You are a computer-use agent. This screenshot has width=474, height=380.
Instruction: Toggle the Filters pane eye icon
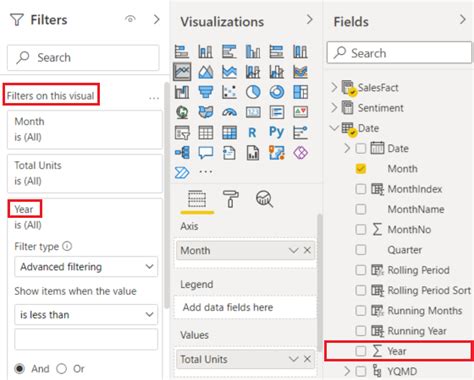pyautogui.click(x=130, y=19)
